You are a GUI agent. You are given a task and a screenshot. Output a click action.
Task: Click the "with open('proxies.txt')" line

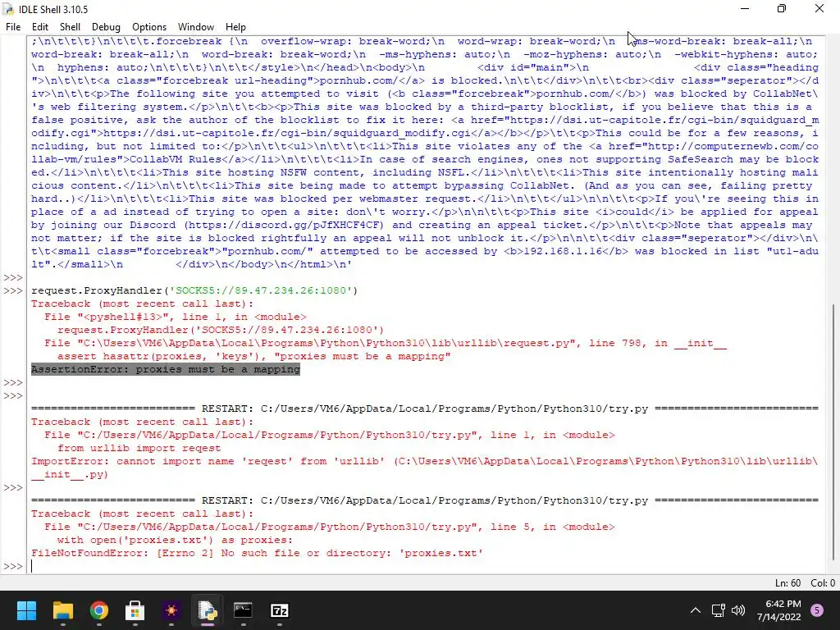pyautogui.click(x=176, y=540)
